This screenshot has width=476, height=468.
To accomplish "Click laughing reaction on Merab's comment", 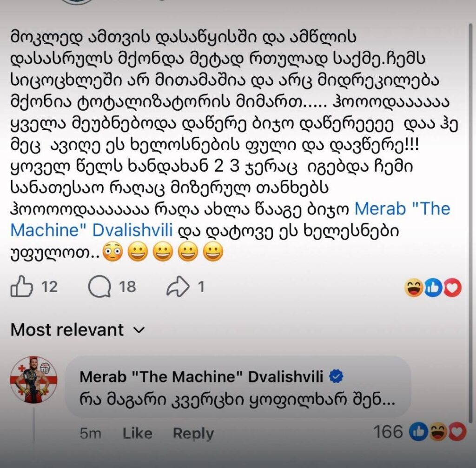I will 438,432.
